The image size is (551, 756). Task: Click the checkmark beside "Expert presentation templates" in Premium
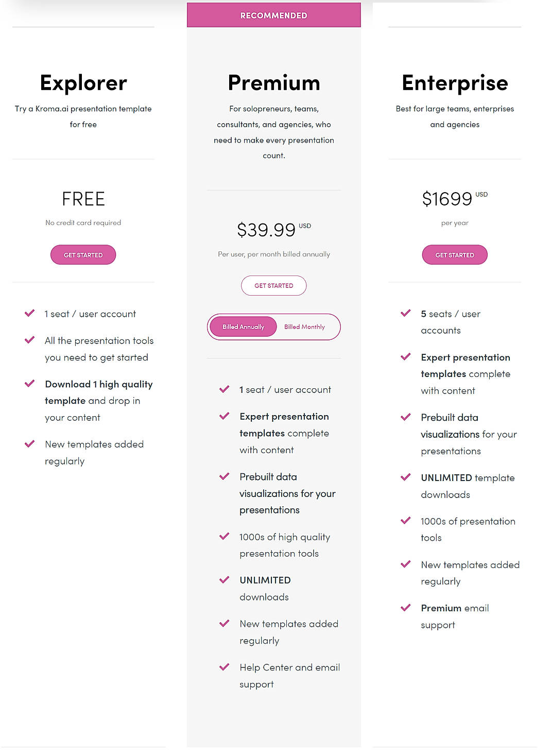pyautogui.click(x=224, y=416)
